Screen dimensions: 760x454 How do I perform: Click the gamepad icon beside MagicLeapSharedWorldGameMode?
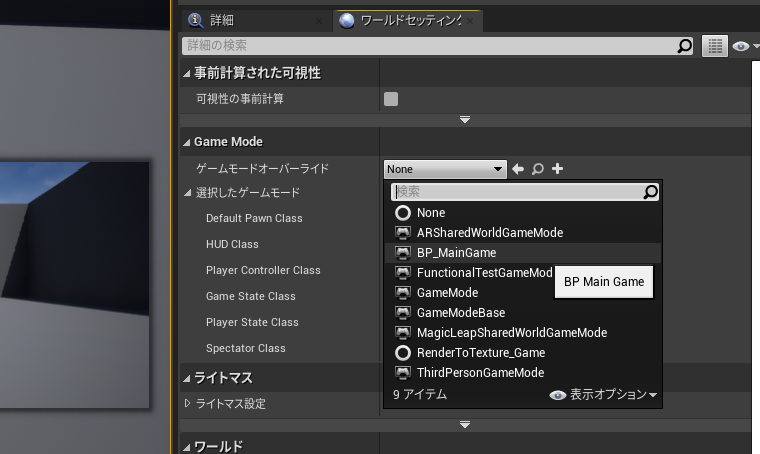point(402,332)
